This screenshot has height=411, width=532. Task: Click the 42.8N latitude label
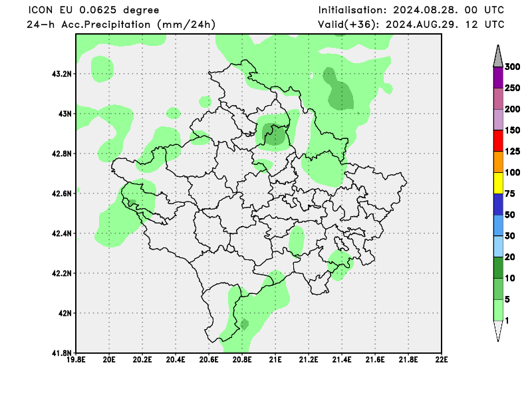(61, 154)
